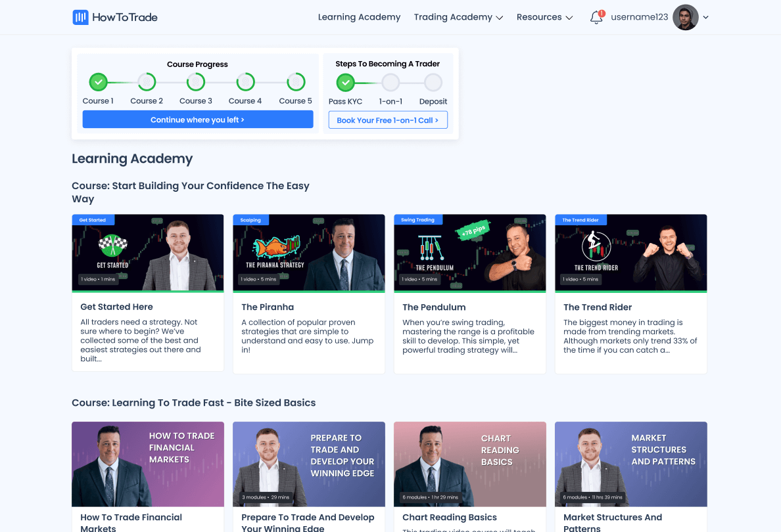
Task: Click the HowToTrade logo icon
Action: coord(80,17)
